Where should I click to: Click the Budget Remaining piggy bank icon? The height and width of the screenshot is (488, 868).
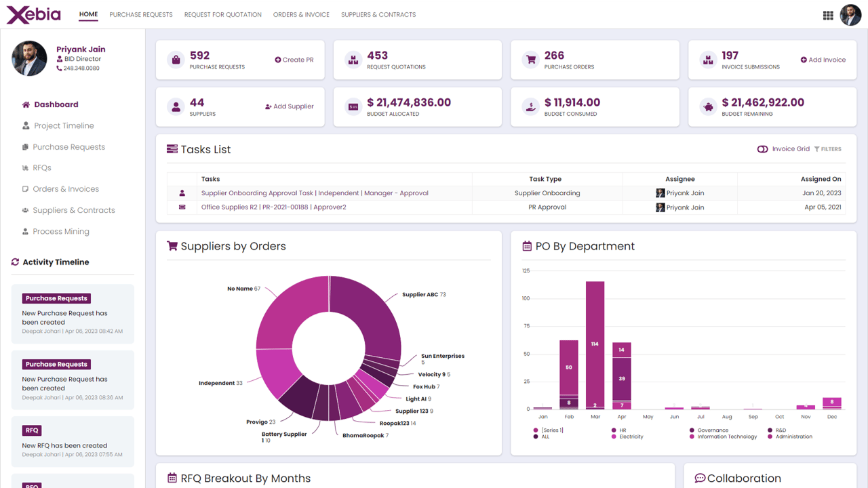(x=709, y=106)
